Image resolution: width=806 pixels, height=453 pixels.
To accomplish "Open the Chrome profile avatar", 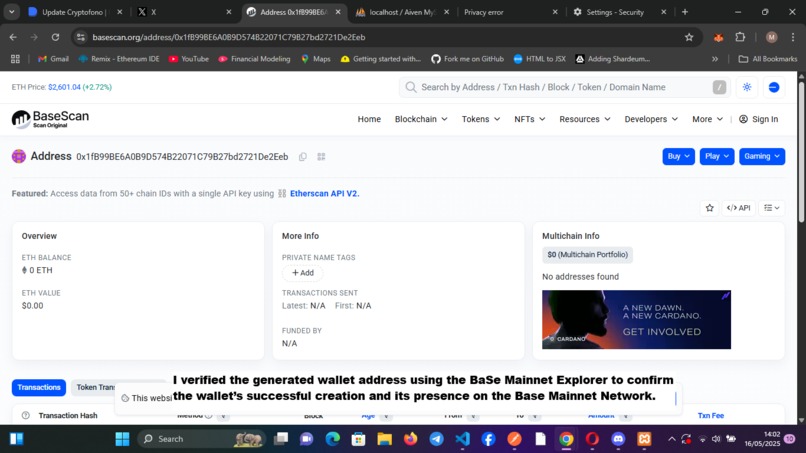I will (x=771, y=37).
